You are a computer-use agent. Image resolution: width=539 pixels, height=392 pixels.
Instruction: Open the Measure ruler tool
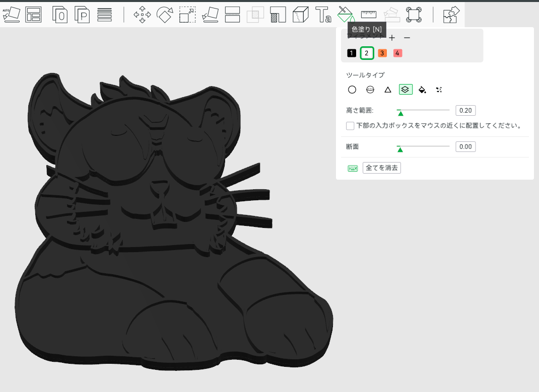pyautogui.click(x=369, y=15)
